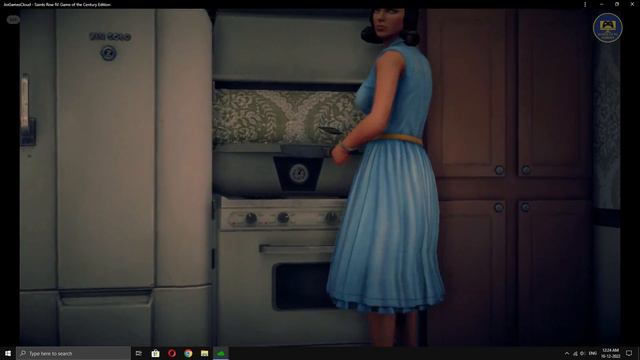This screenshot has width=640, height=360.
Task: Open the taskbar clock and date
Action: coord(610,353)
